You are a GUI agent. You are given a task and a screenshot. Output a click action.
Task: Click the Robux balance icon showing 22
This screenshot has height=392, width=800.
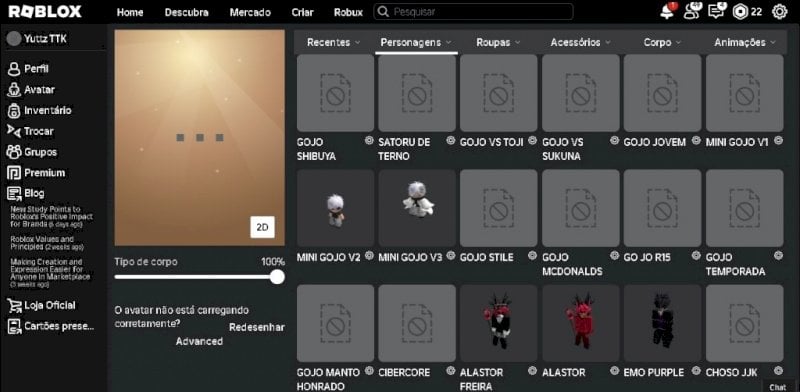pos(739,12)
